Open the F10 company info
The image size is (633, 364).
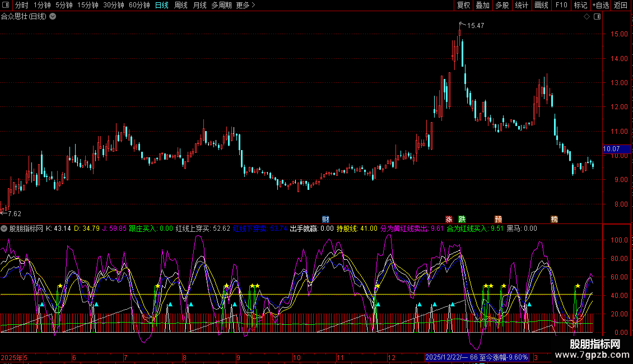coord(561,5)
